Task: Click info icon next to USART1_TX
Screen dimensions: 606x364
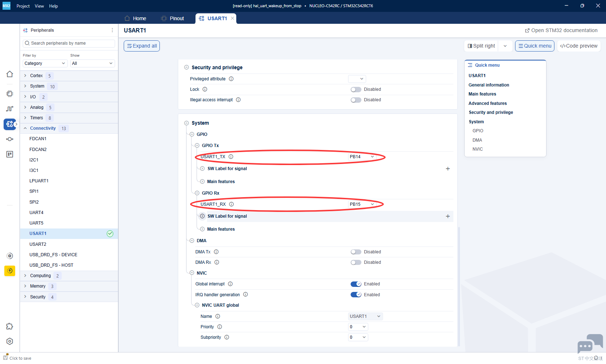Action: [x=231, y=157]
